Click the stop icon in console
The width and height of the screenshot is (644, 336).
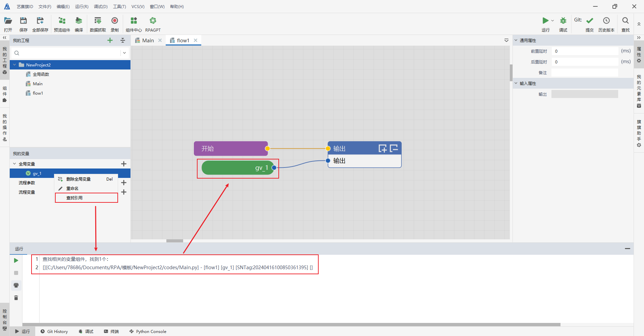pos(16,273)
